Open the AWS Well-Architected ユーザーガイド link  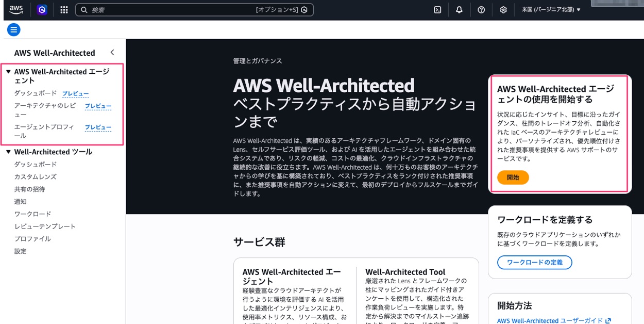tap(550, 320)
